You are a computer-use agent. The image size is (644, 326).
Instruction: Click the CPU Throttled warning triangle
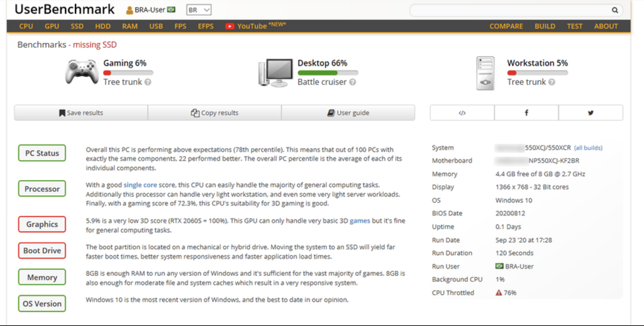(499, 293)
